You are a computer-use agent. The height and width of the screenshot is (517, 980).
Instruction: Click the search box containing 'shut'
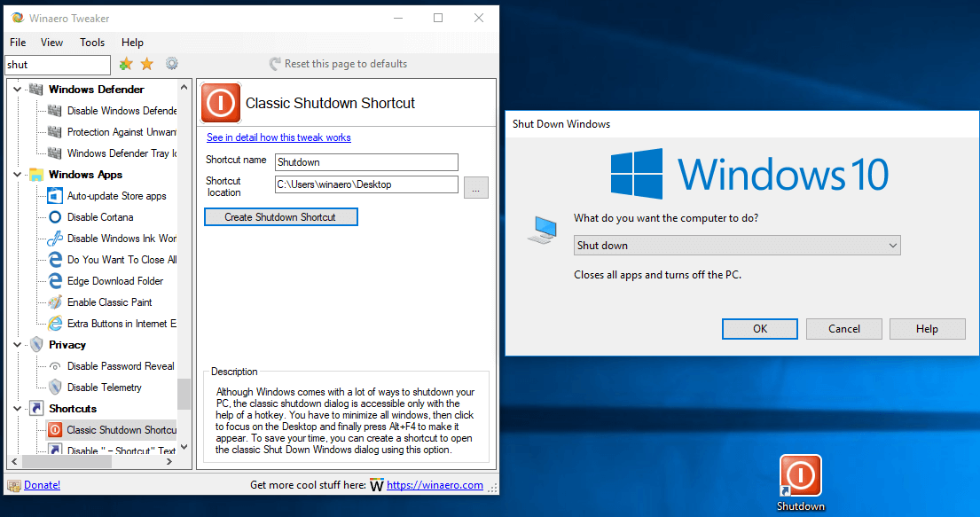58,65
